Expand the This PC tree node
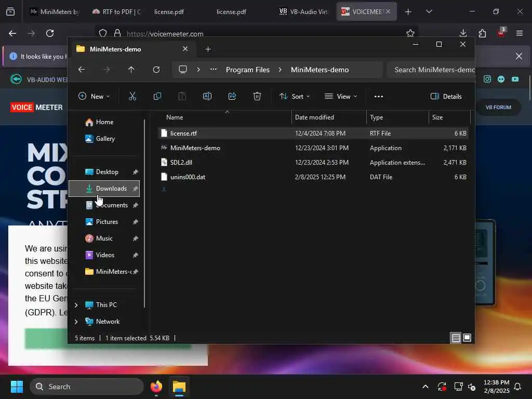 pyautogui.click(x=76, y=305)
